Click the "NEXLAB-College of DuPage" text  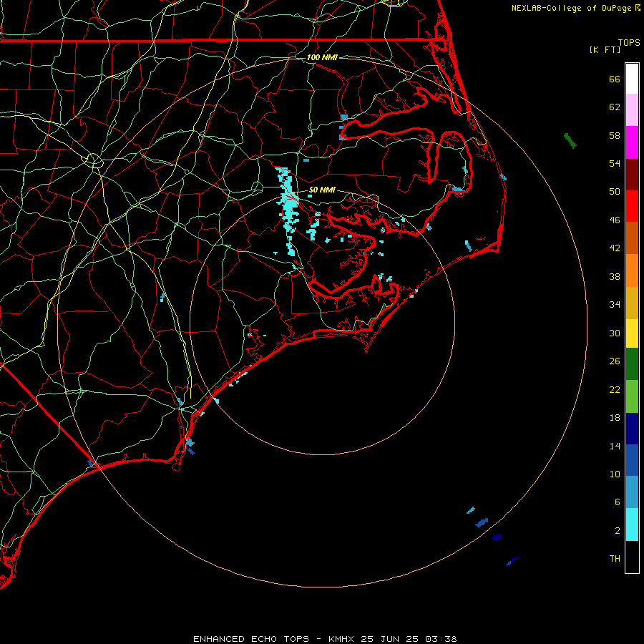[571, 8]
